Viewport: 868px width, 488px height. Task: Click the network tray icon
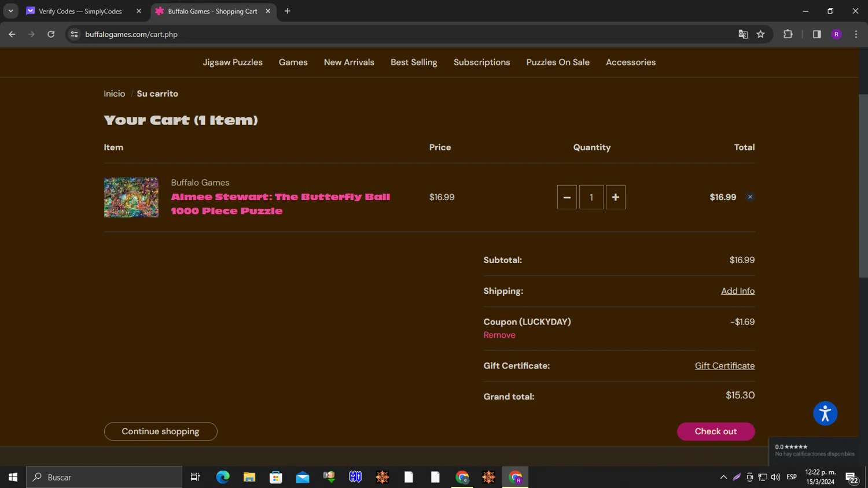coord(763,477)
